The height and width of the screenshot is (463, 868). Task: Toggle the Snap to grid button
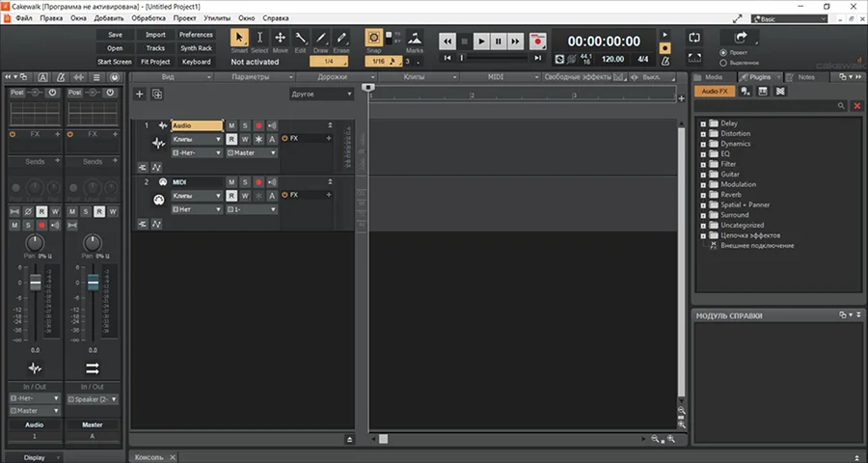coord(373,38)
